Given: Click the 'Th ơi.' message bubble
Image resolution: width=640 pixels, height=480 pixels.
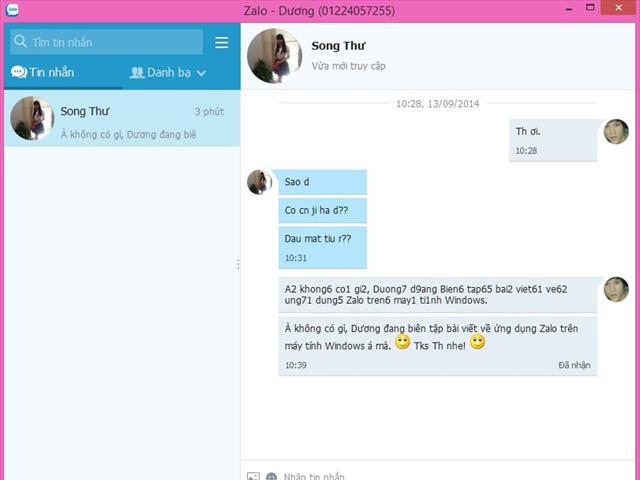Looking at the screenshot, I should [553, 140].
